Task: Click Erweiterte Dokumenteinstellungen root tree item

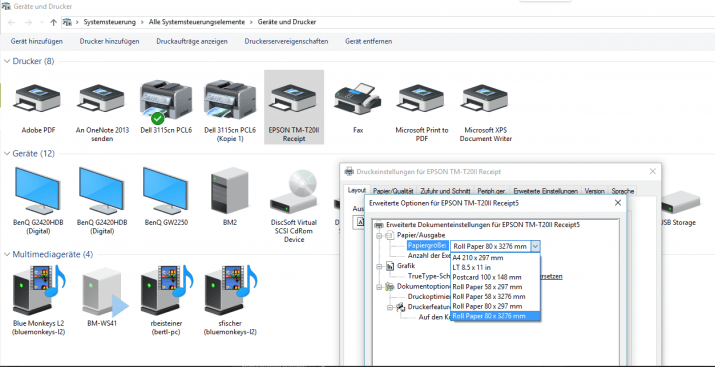Action: (x=483, y=225)
